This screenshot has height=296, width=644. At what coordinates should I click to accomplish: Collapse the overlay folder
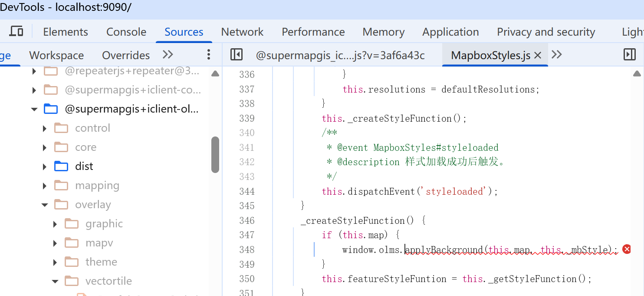coord(45,205)
